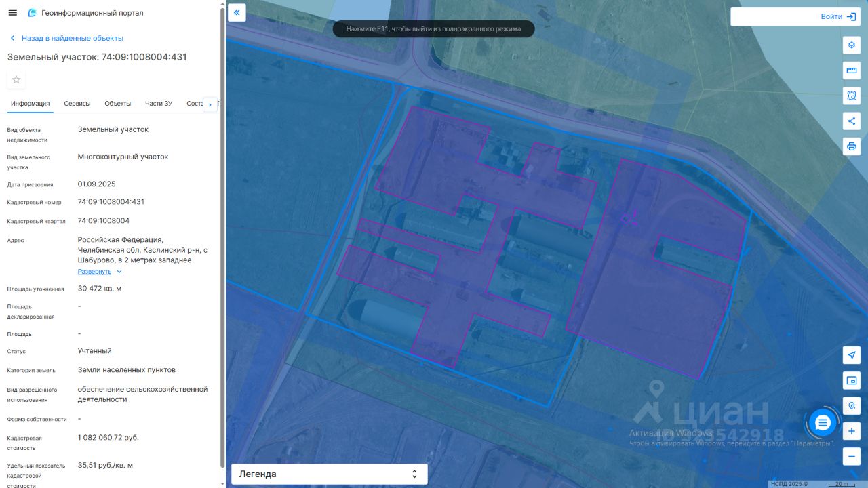868x488 pixels.
Task: Select cadastral number value 74:09:1008004:431
Action: pyautogui.click(x=111, y=202)
